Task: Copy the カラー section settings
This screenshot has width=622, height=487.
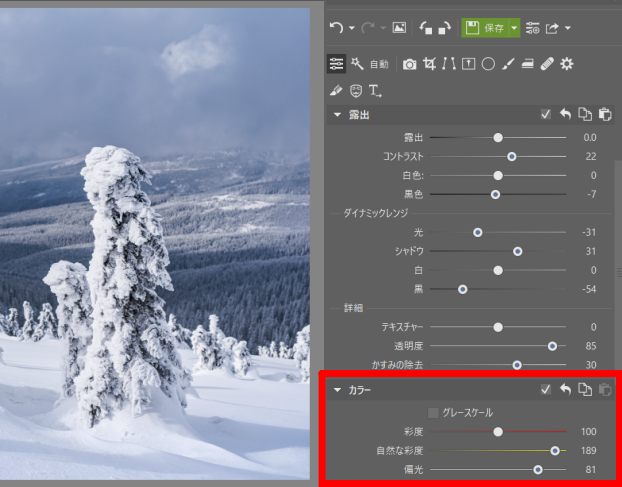Action: coord(585,389)
